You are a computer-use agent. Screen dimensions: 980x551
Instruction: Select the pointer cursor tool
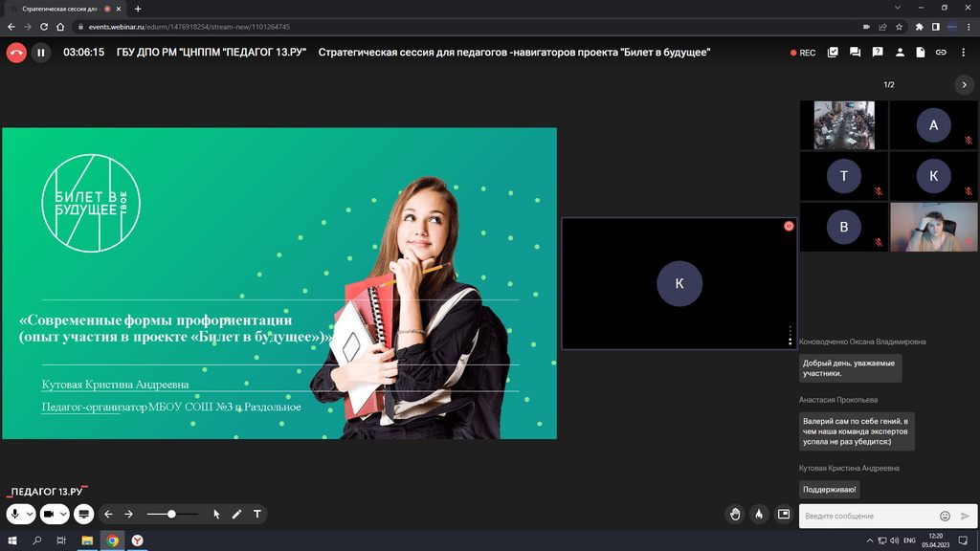[x=216, y=514]
